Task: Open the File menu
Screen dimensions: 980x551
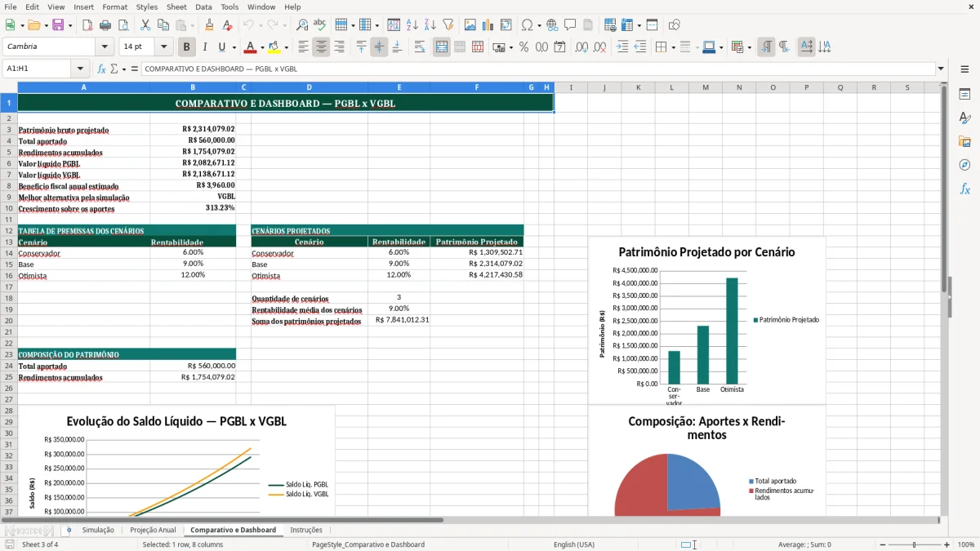Action: point(10,7)
